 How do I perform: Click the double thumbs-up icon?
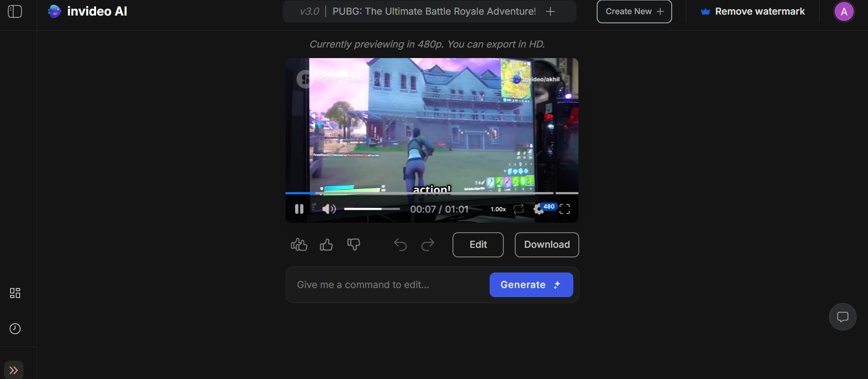tap(299, 245)
